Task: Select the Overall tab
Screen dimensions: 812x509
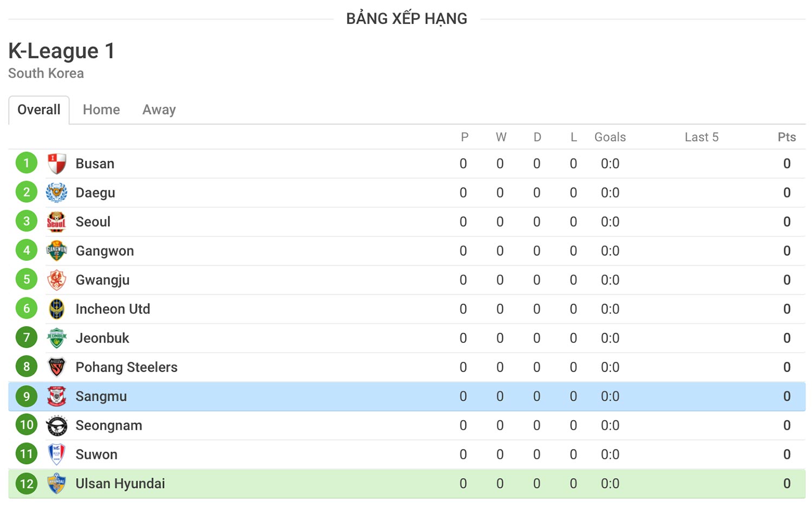Action: pyautogui.click(x=39, y=110)
